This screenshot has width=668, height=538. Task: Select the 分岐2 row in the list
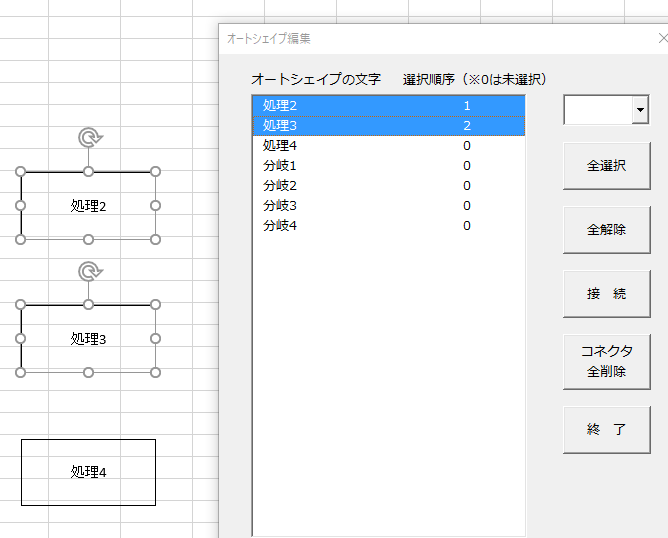389,186
